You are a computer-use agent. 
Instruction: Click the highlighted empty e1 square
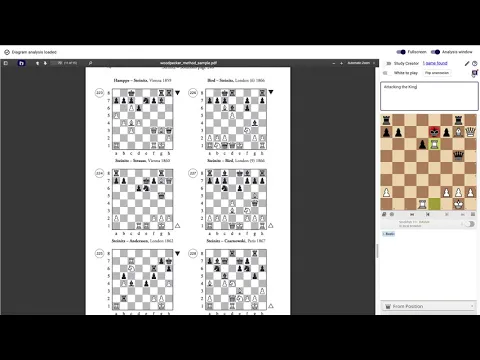(x=434, y=204)
